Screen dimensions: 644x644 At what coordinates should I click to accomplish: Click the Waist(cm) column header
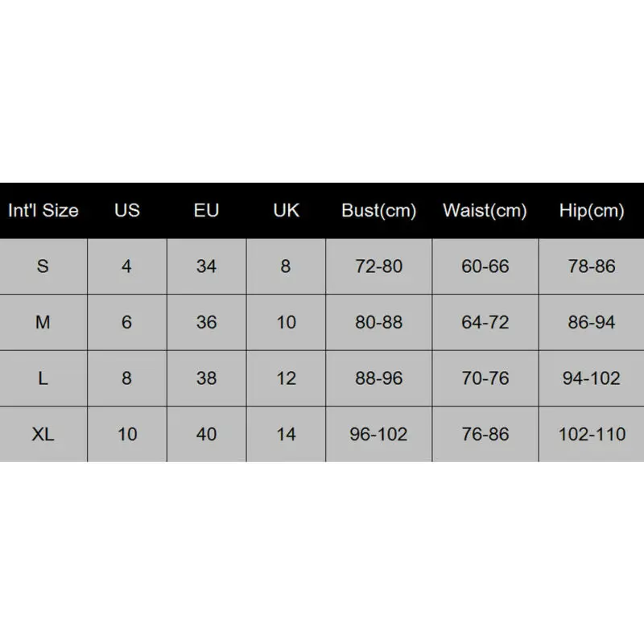coord(485,211)
